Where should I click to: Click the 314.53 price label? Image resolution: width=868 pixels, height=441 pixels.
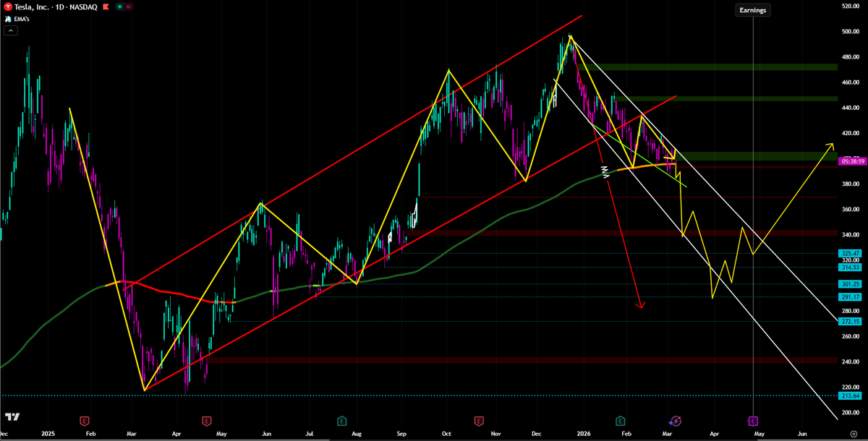click(x=849, y=267)
